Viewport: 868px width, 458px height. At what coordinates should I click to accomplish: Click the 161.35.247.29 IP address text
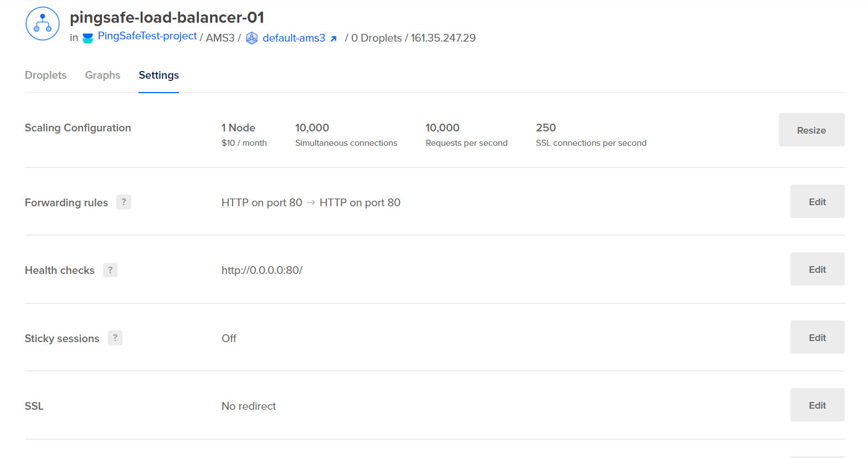coord(443,38)
